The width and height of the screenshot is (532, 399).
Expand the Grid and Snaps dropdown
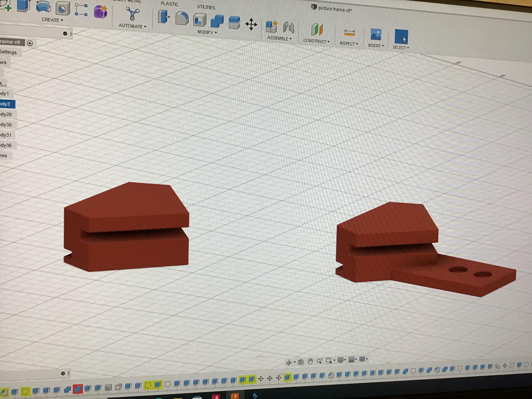pos(353,360)
